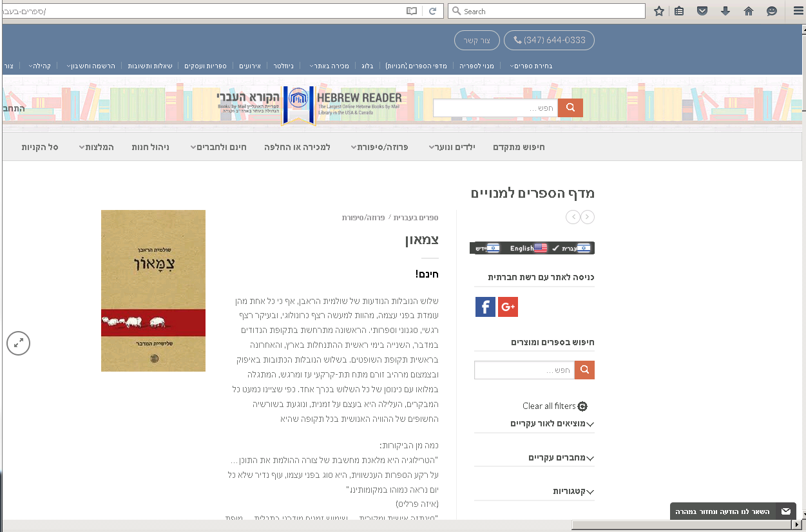The height and width of the screenshot is (532, 806).
Task: Open the השאר לנו הודעה message widget
Action: pos(733,511)
